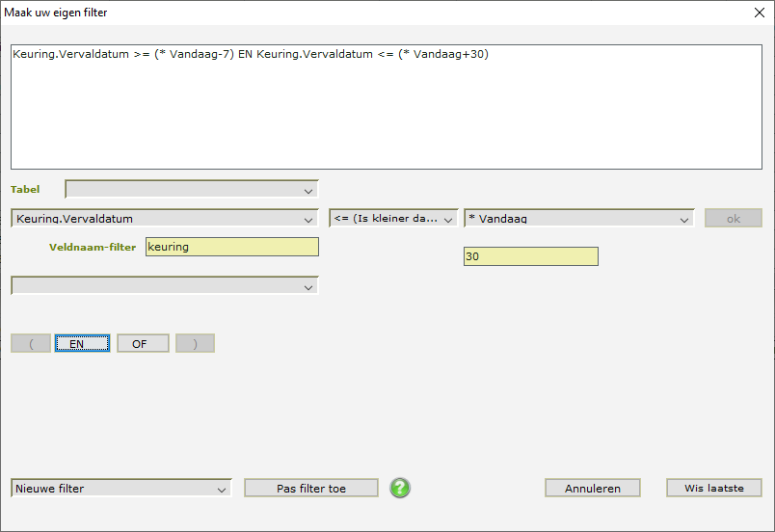Screen dimensions: 775x532
Task: Expand the '* Vandaag' value dropdown
Action: click(x=578, y=219)
